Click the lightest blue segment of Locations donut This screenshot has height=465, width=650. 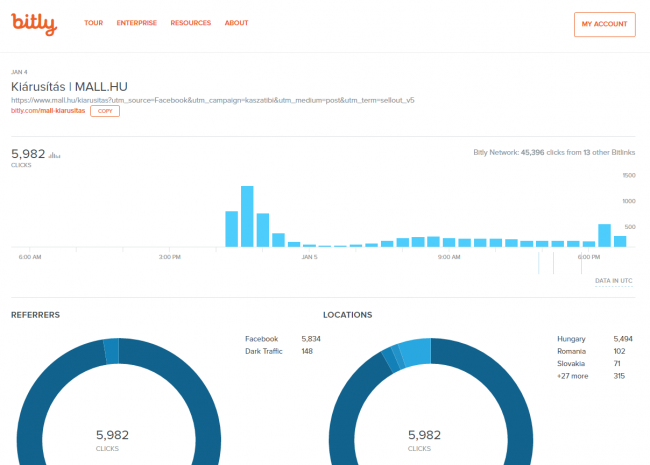pyautogui.click(x=416, y=351)
